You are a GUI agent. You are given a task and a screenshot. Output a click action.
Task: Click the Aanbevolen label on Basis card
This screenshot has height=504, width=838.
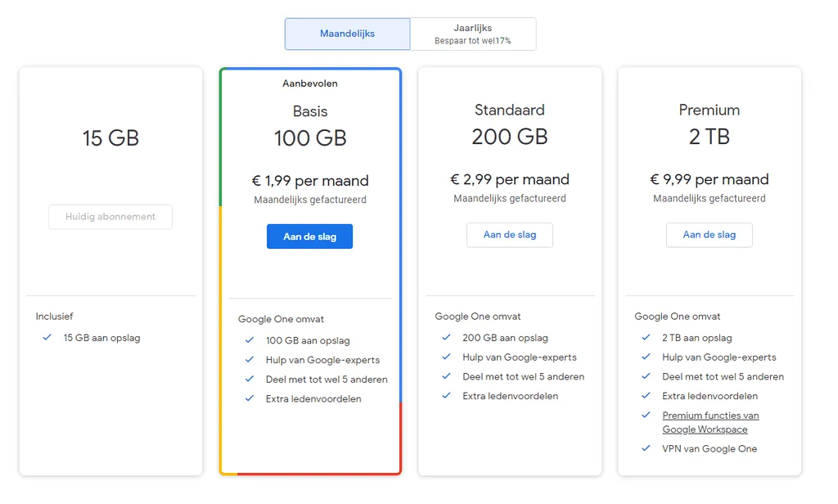309,83
